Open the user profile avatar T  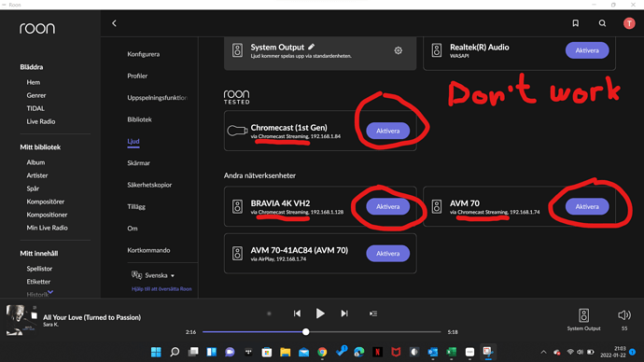point(629,23)
